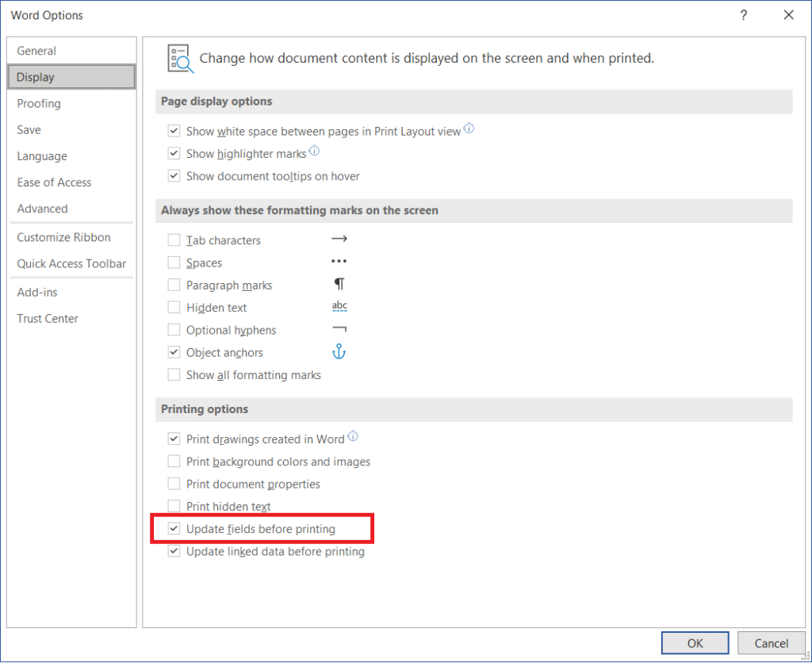Image resolution: width=812 pixels, height=663 pixels.
Task: Close the Word Options dialog with X
Action: pos(789,15)
